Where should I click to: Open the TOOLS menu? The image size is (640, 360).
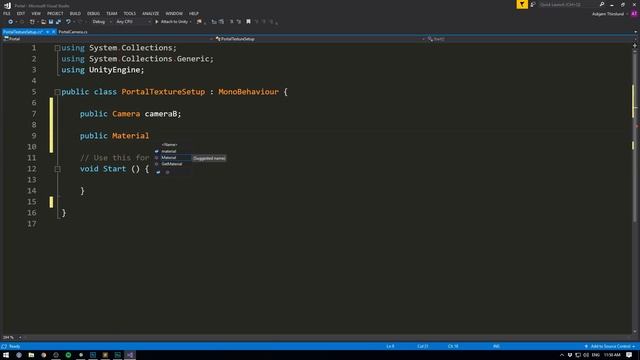coord(130,13)
